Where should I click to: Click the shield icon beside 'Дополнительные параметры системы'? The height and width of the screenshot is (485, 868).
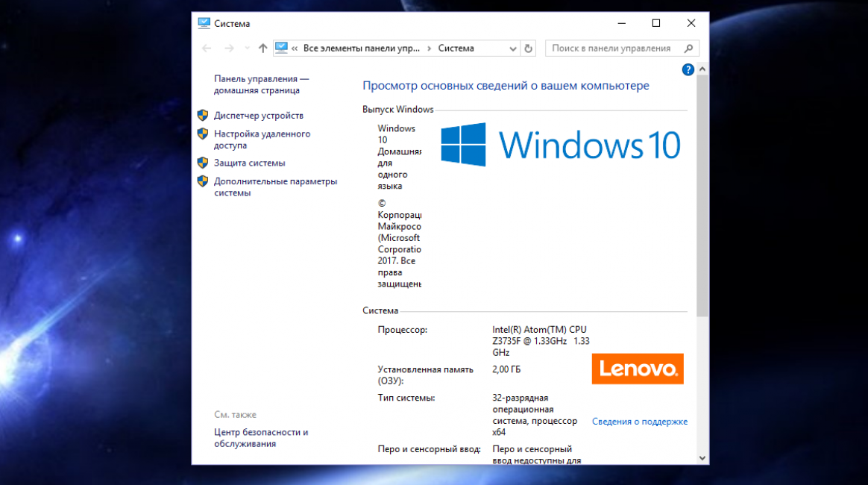203,181
